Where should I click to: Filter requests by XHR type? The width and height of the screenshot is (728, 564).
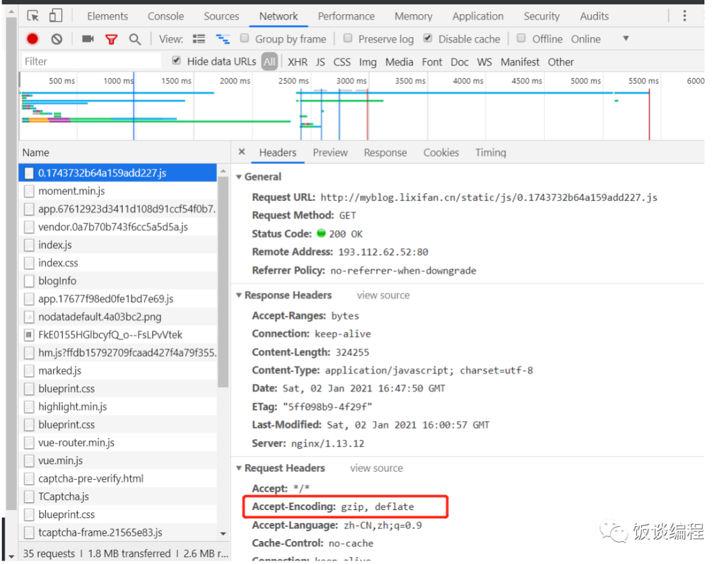[x=298, y=62]
